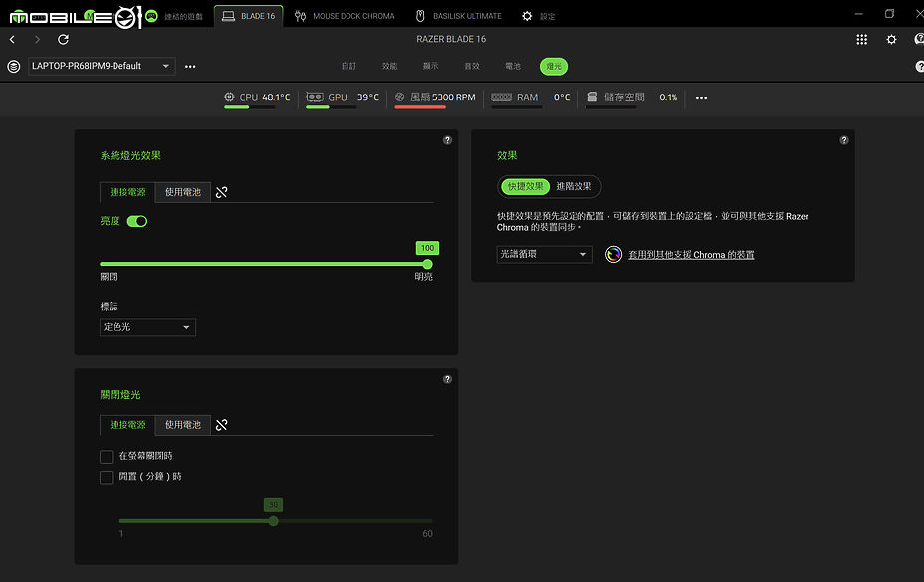
Task: Check the 閒置(分鐘)時 checkbox
Action: click(x=107, y=477)
